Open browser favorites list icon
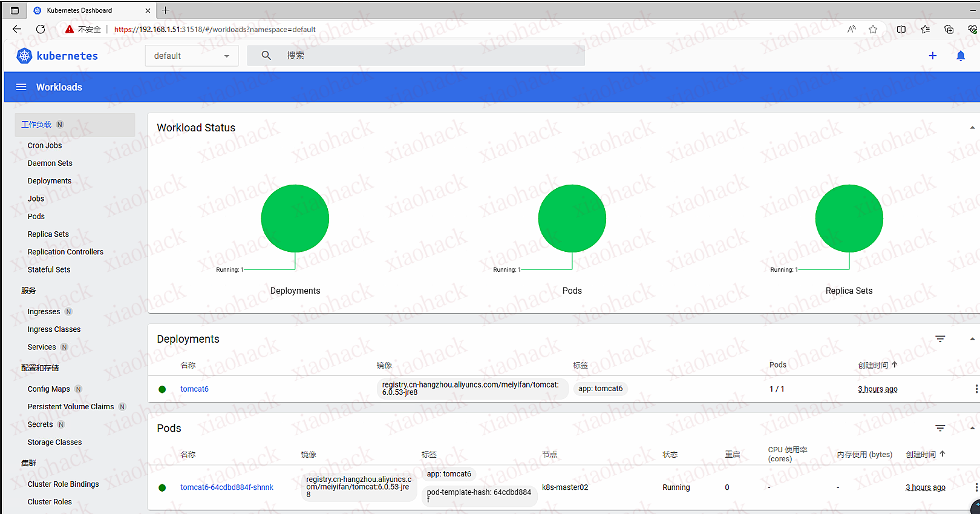Viewport: 980px width, 514px height. point(926,29)
